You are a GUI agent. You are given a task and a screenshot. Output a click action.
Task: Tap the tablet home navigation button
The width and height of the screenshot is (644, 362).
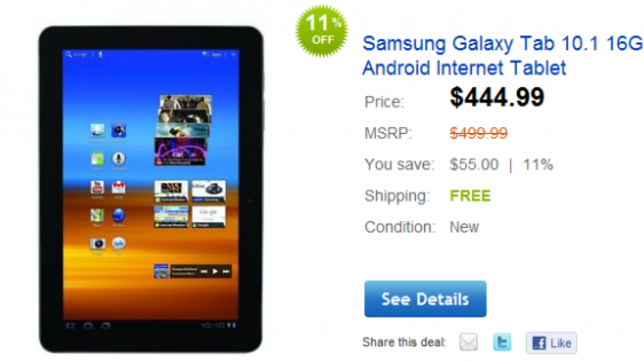(x=87, y=326)
